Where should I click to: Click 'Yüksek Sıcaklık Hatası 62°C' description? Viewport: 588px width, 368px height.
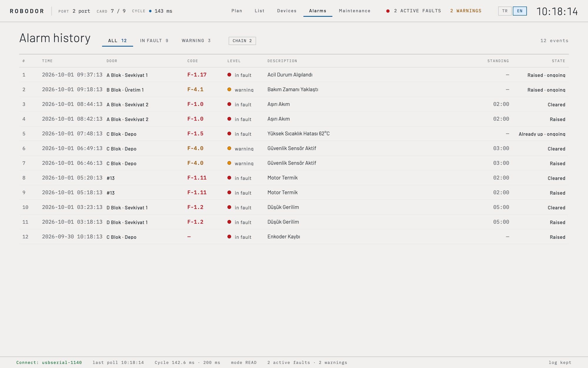point(298,134)
